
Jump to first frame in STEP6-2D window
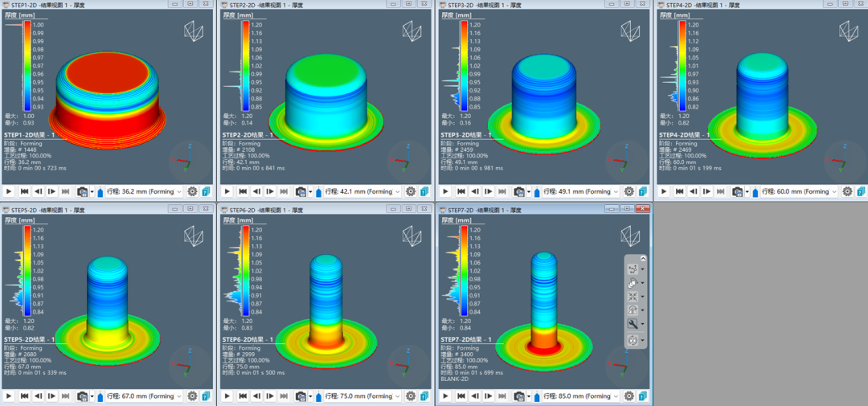[243, 396]
